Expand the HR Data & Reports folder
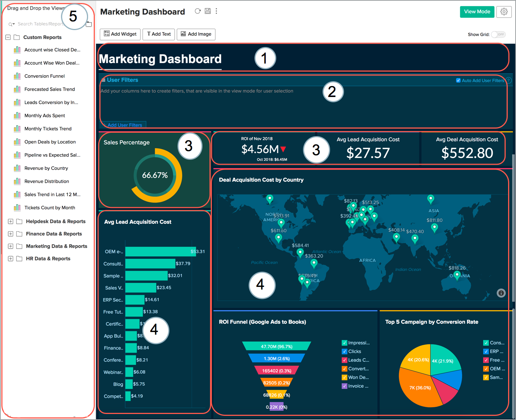 coord(11,259)
